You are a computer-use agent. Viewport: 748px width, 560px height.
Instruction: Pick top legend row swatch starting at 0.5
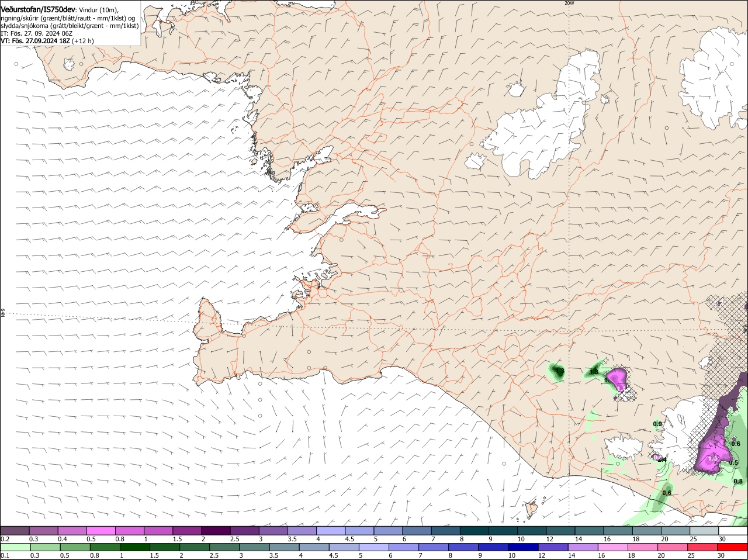click(101, 530)
